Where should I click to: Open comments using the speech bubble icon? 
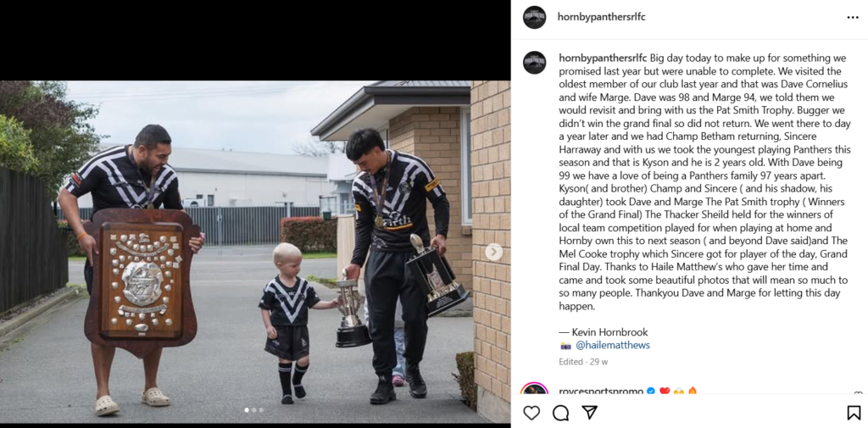click(561, 413)
